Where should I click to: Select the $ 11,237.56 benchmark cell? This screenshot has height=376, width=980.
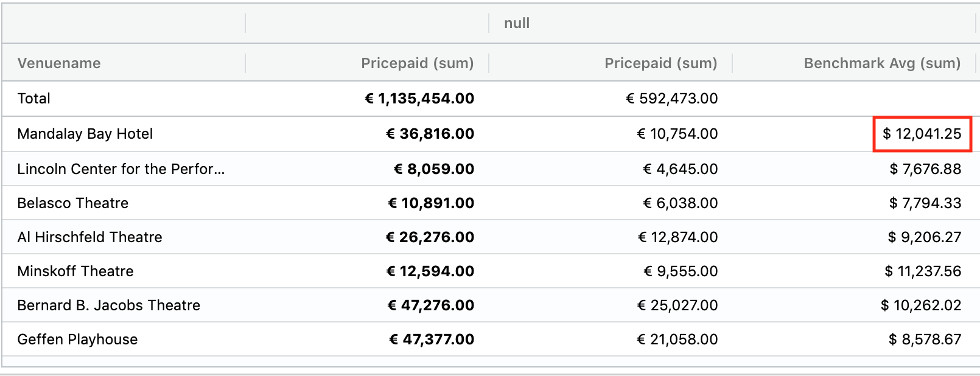coord(923,271)
